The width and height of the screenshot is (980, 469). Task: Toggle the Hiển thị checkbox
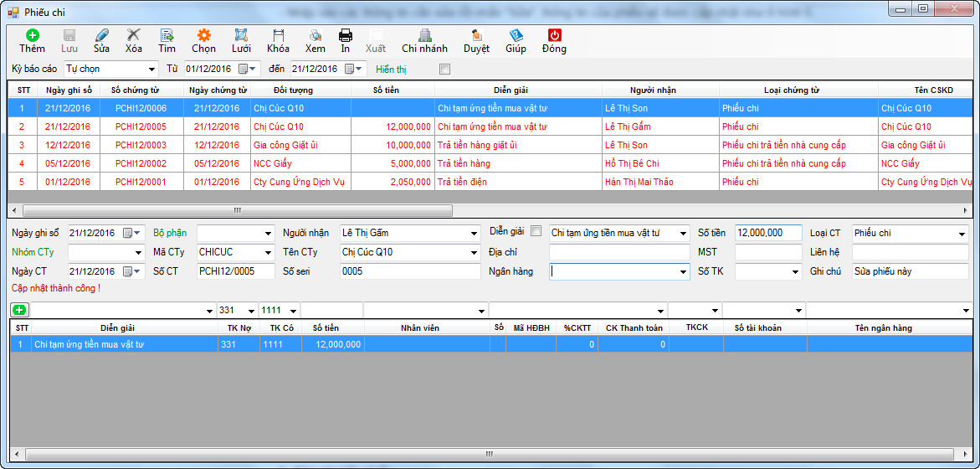click(x=444, y=70)
